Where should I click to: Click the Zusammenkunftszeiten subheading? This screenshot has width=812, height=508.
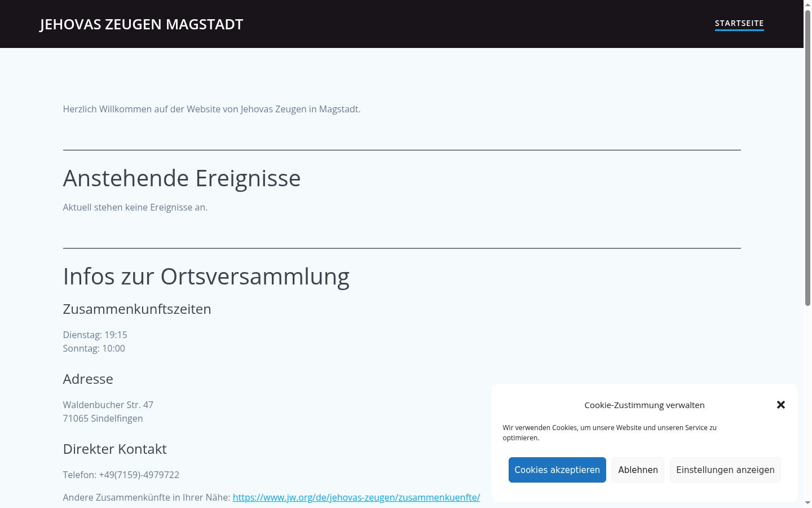click(x=137, y=309)
